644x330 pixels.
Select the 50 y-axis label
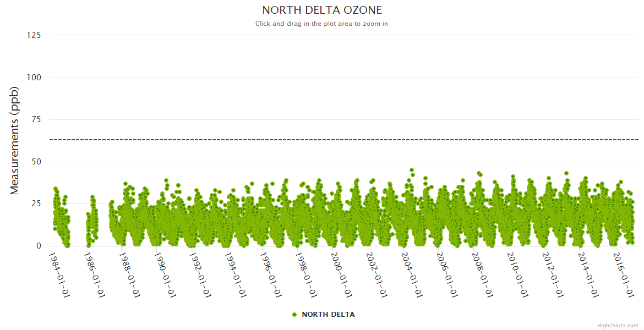pyautogui.click(x=36, y=162)
